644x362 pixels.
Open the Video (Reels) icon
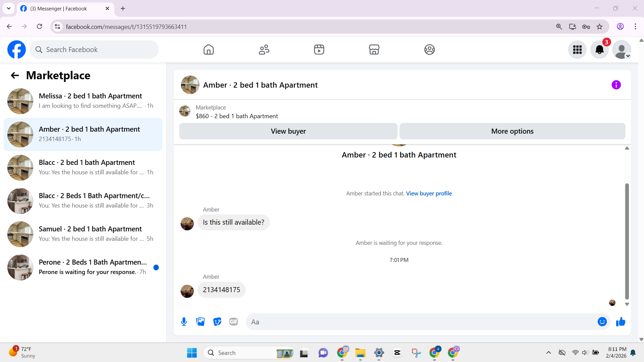(x=319, y=50)
